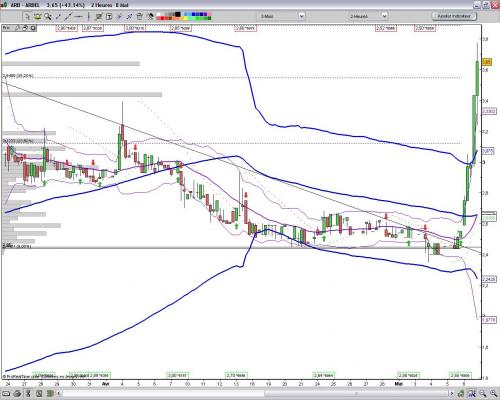Minimize the chart window
500x400 pixels.
(x=477, y=5)
